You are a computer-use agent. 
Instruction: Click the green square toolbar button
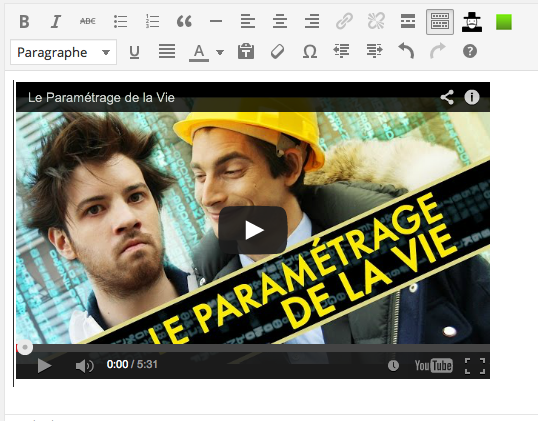pos(504,22)
